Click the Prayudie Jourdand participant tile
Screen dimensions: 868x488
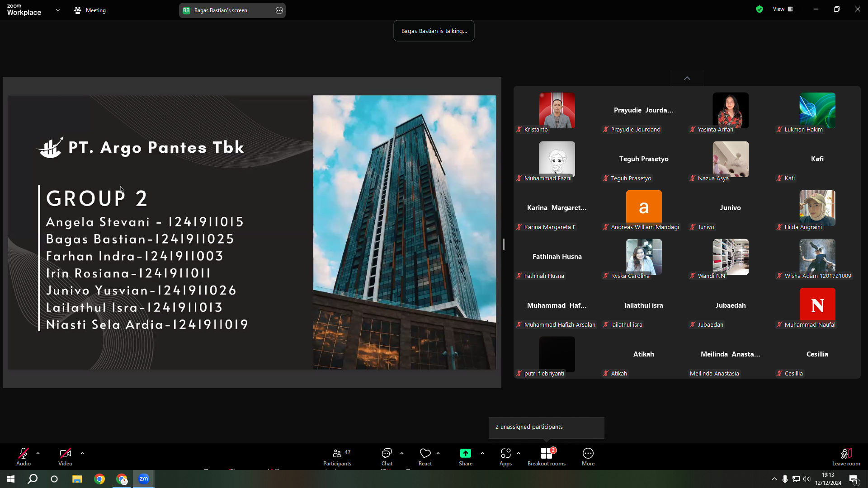click(644, 111)
